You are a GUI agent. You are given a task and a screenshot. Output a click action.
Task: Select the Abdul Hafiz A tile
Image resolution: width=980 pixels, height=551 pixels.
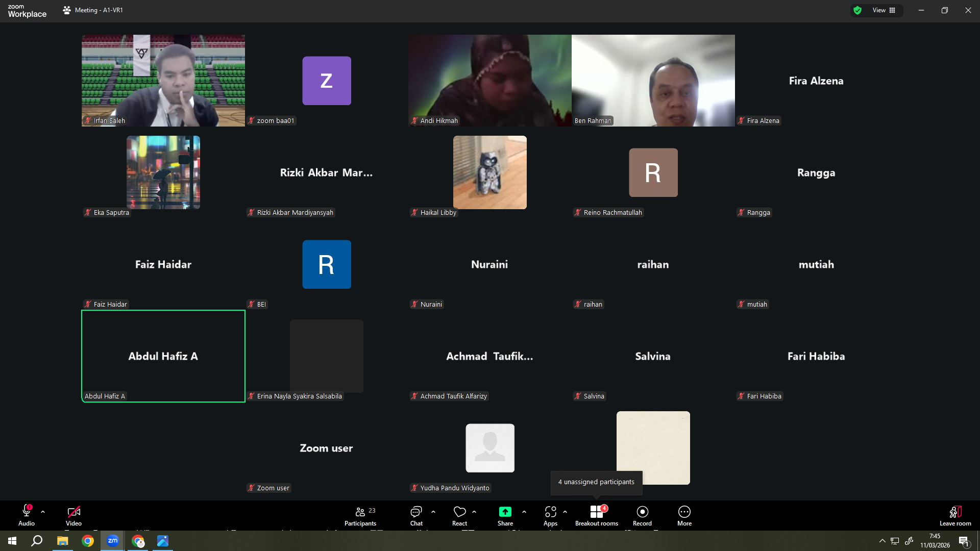click(163, 356)
